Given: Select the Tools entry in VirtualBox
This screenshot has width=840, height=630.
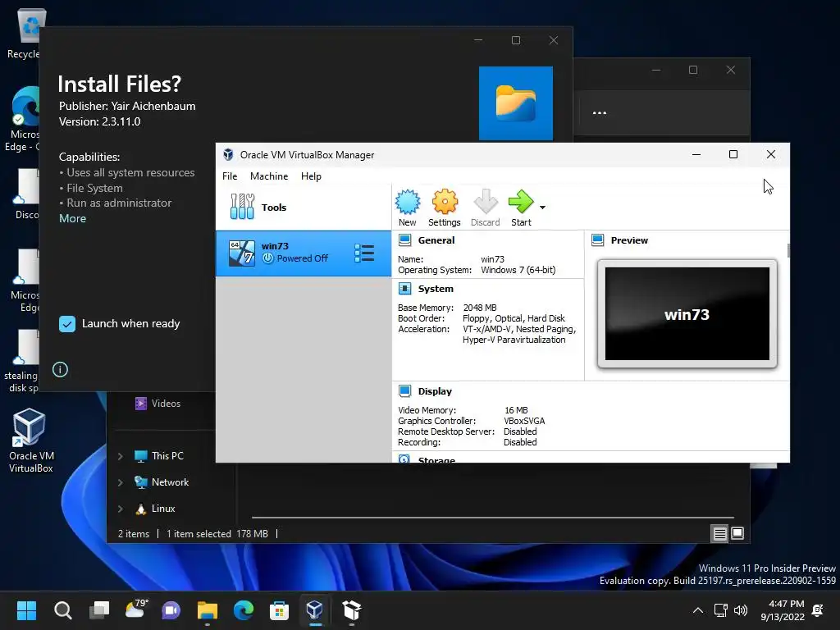Looking at the screenshot, I should click(304, 208).
